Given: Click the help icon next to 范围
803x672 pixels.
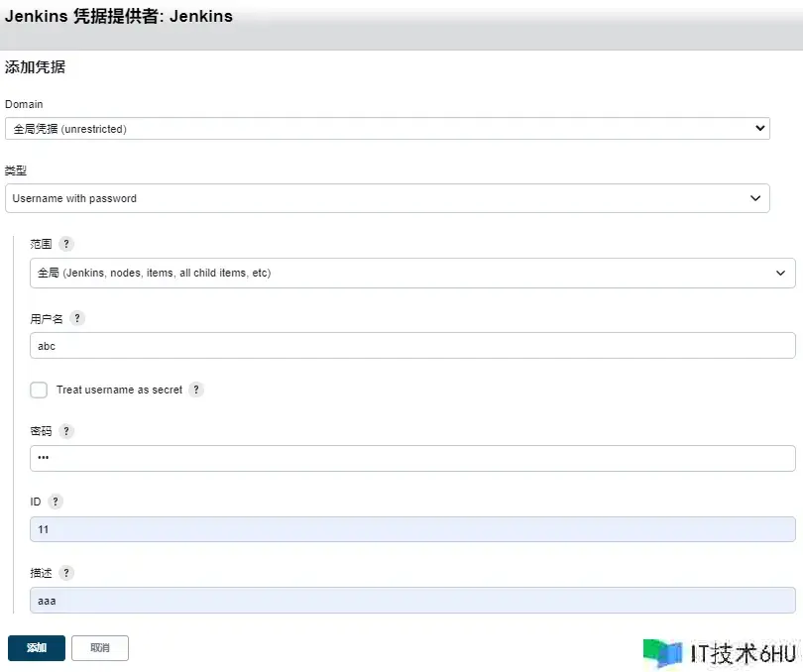Looking at the screenshot, I should tap(66, 244).
